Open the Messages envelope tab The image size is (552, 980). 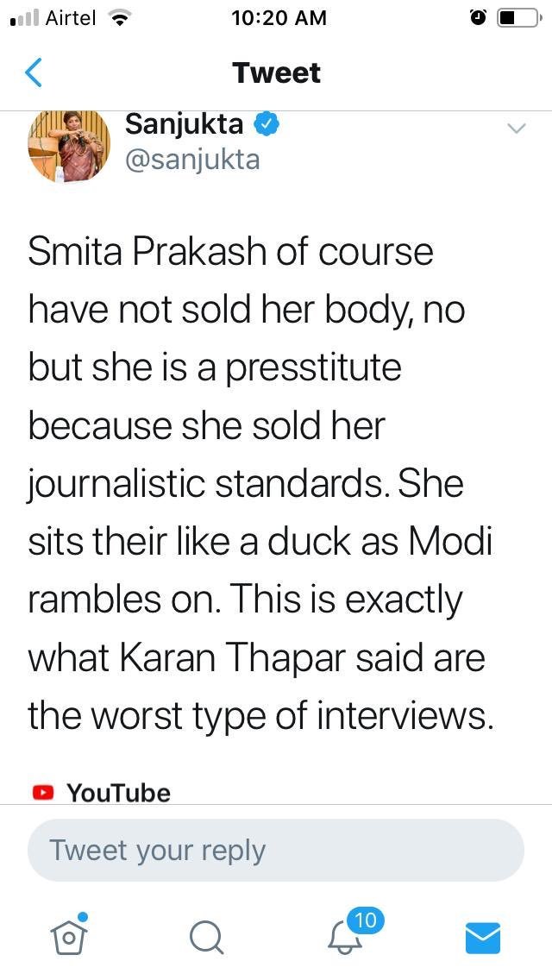(483, 937)
